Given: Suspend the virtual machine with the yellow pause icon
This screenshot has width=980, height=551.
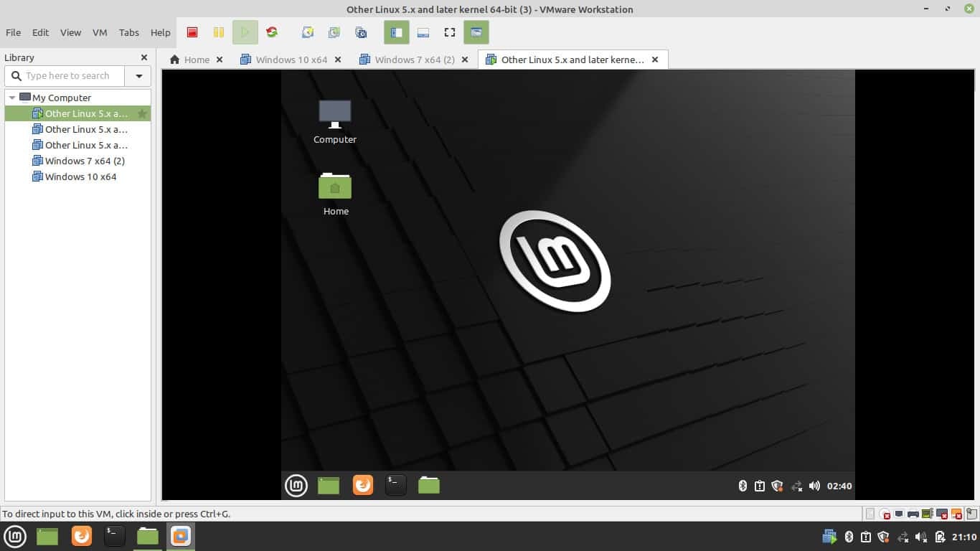Looking at the screenshot, I should (x=219, y=32).
